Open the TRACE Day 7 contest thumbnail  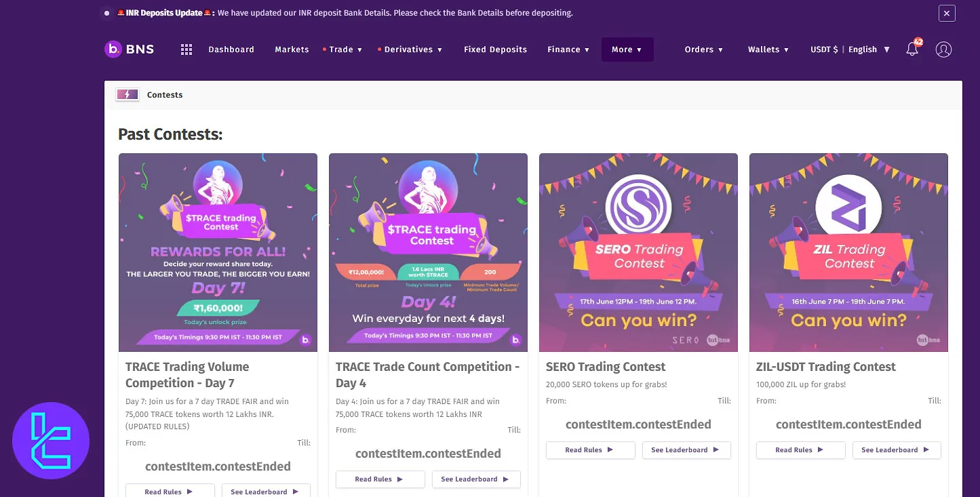pos(218,252)
